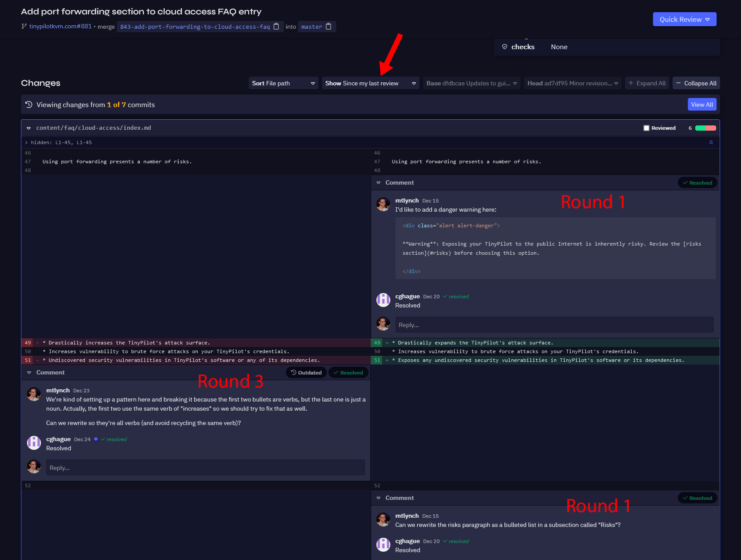
Task: Click the Reply field under cghague's resolved comment
Action: (554, 324)
